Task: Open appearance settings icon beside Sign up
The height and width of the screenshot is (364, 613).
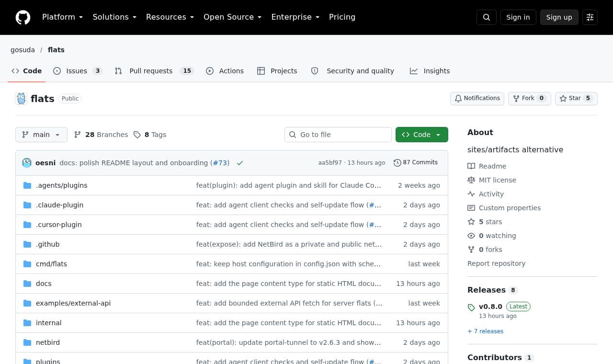Action: pyautogui.click(x=590, y=17)
